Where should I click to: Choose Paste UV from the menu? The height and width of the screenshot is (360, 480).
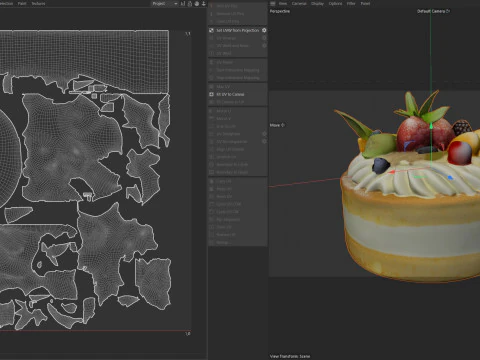click(x=238, y=189)
